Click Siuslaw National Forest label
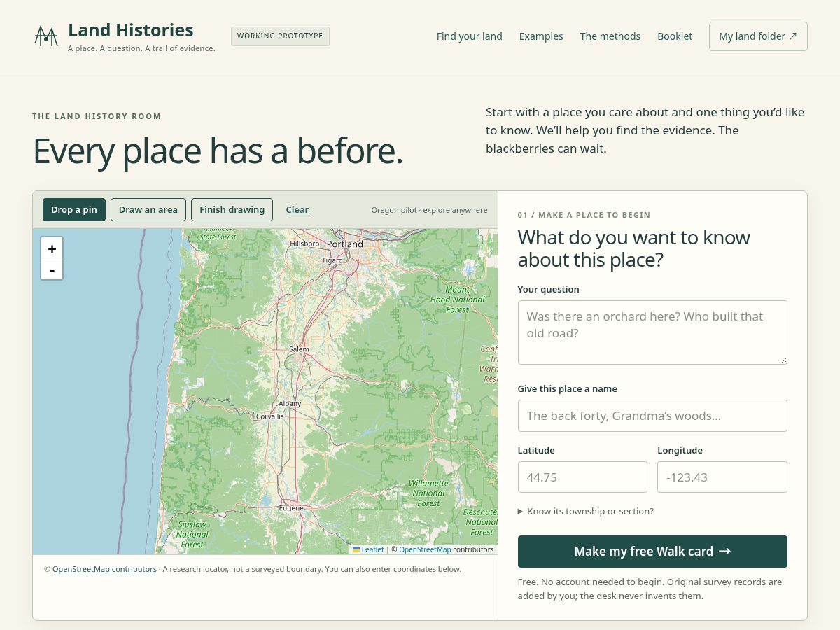The height and width of the screenshot is (630, 840). pos(192,534)
